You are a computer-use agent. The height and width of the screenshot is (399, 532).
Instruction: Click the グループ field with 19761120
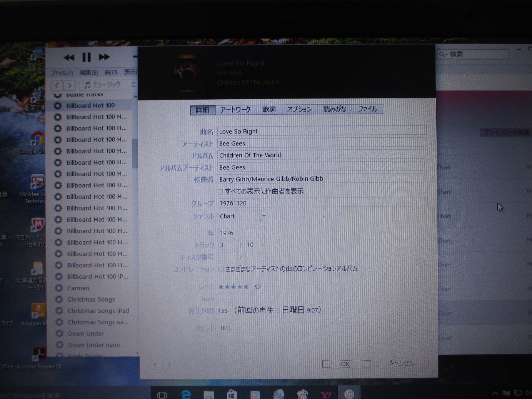point(323,203)
